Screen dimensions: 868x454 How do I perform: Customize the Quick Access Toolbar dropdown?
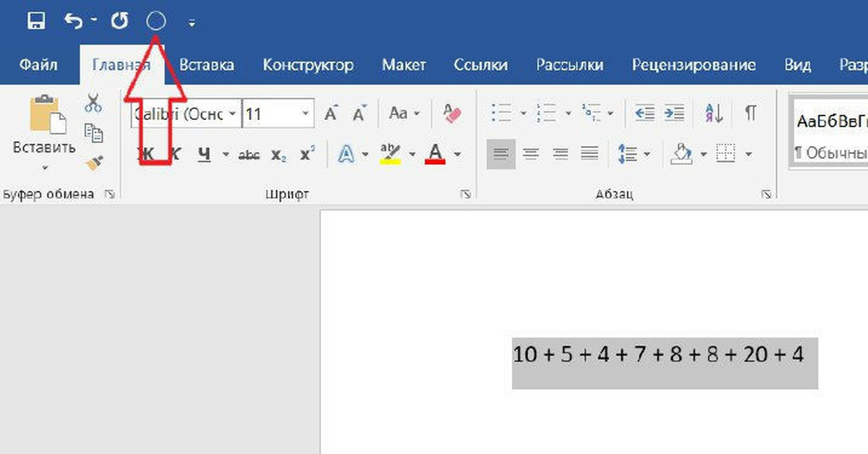point(192,23)
